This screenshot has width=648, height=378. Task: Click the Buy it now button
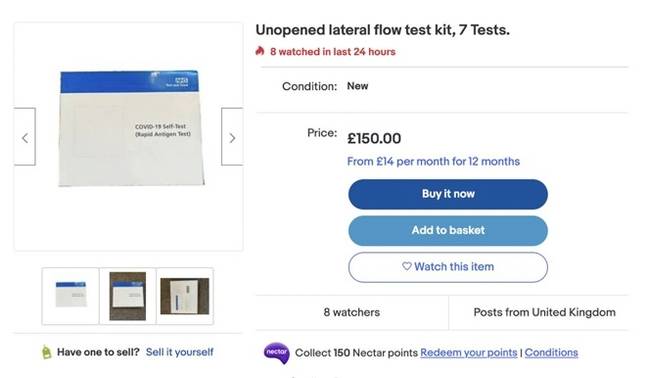(448, 194)
